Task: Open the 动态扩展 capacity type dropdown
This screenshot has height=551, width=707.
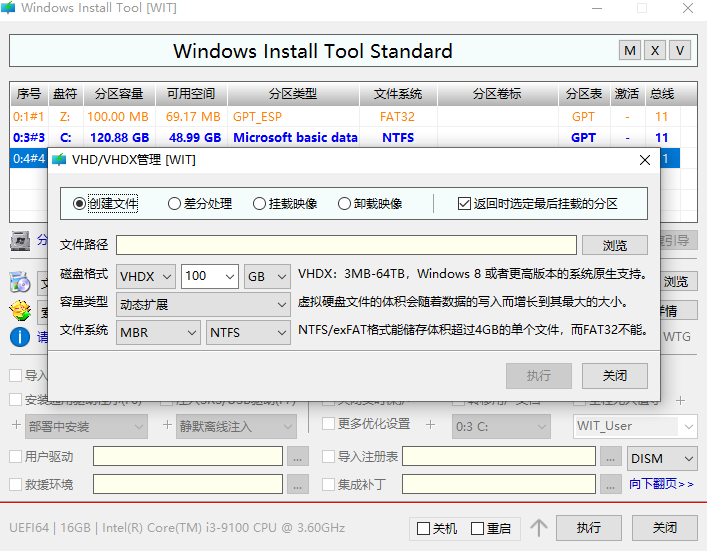Action: coord(203,304)
